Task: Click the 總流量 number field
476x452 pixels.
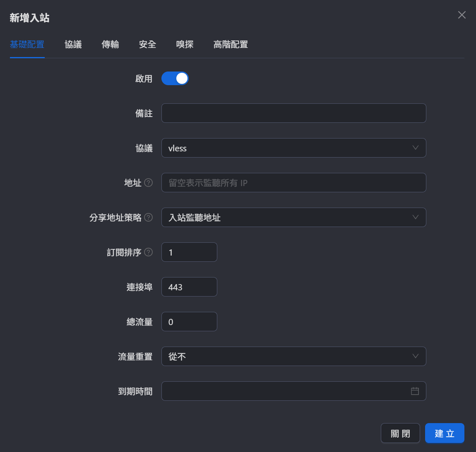Action: (x=189, y=321)
